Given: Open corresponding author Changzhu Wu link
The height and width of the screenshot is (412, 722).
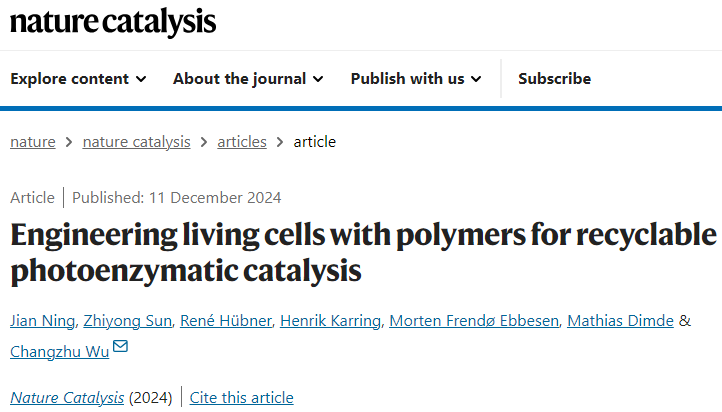Looking at the screenshot, I should [59, 352].
